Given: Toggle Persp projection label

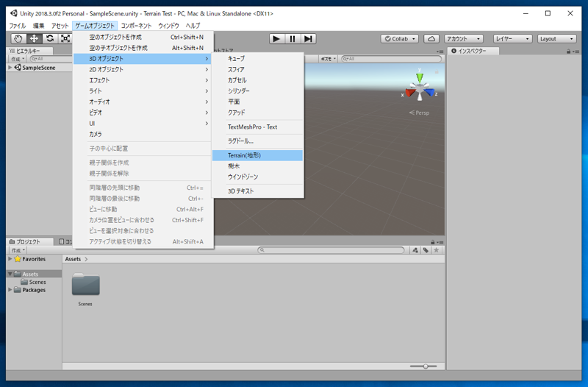Looking at the screenshot, I should coord(420,113).
